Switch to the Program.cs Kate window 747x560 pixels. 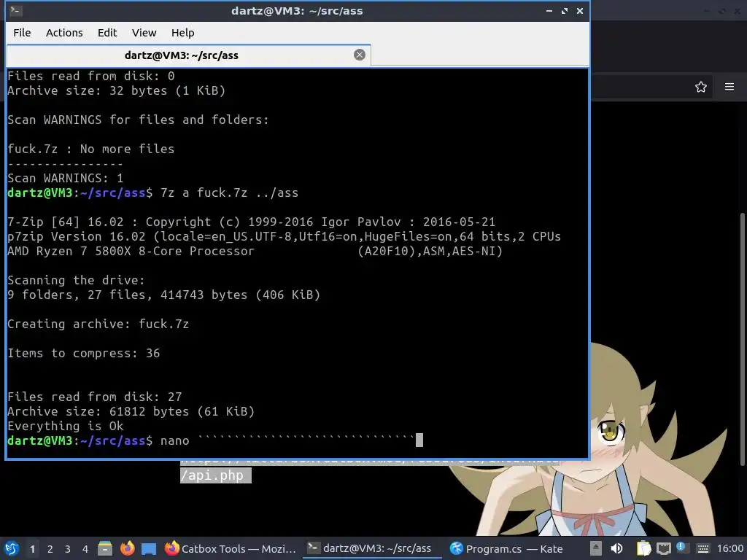coord(507,548)
